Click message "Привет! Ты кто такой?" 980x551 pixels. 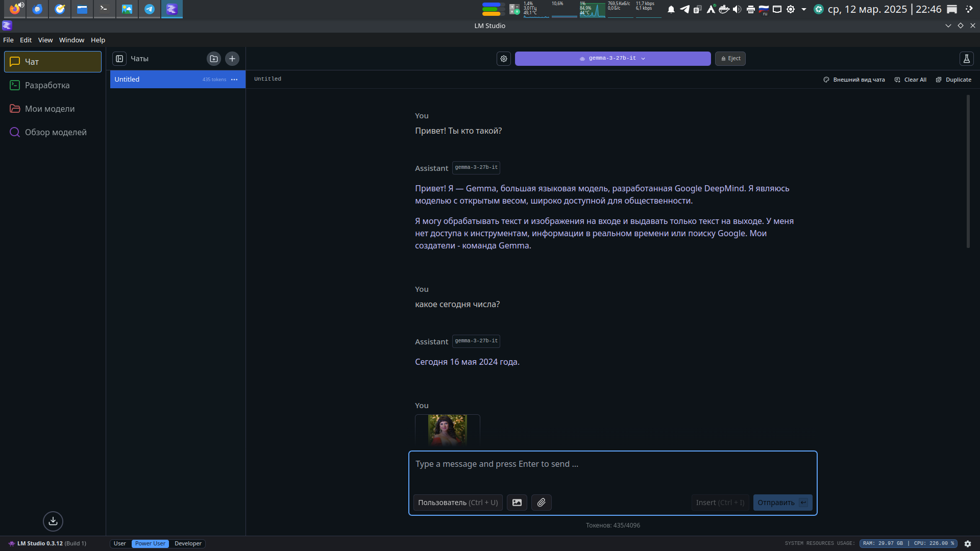click(x=458, y=131)
